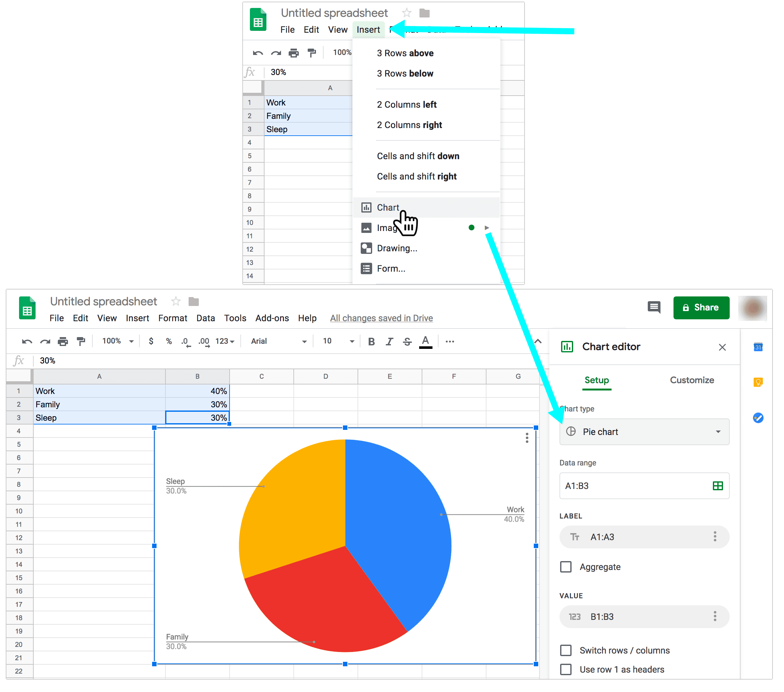Click the bold B icon

point(371,341)
